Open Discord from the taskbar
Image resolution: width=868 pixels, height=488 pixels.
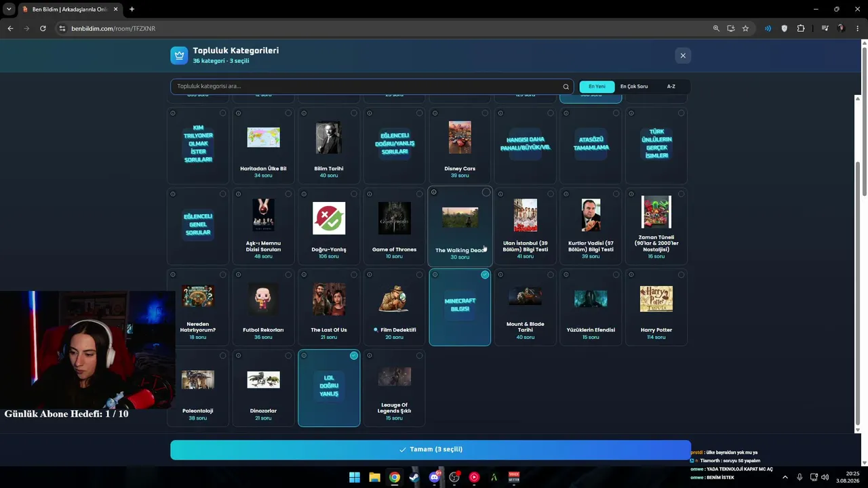(435, 477)
